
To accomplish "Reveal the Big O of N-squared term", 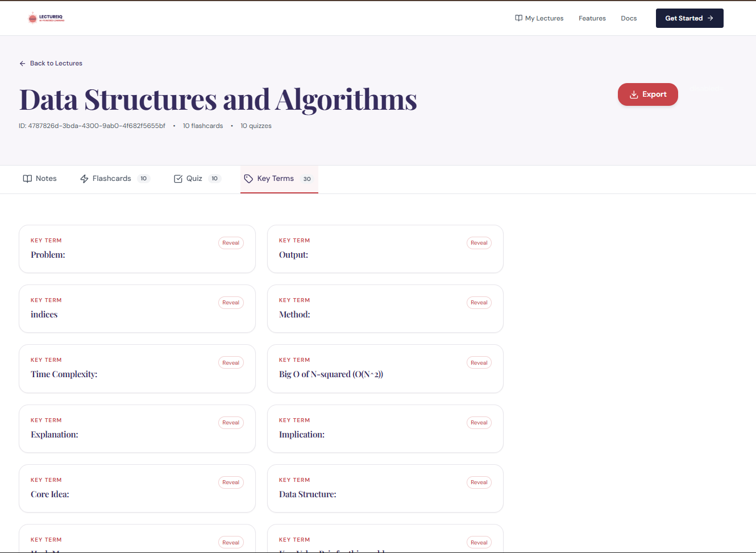I will tap(479, 363).
